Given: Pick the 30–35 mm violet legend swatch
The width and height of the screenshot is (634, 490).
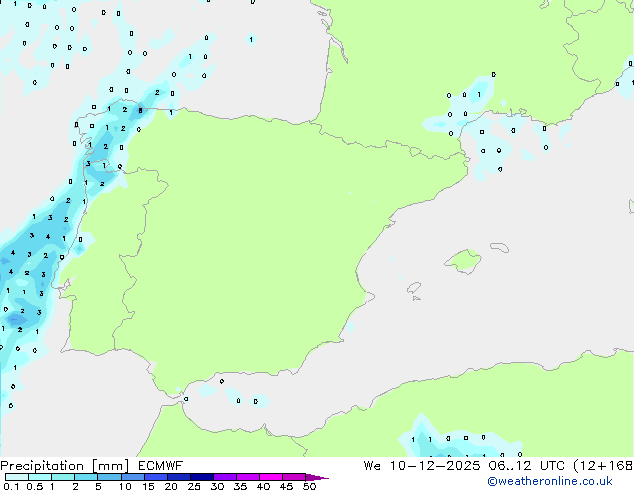Looking at the screenshot, I should click(225, 477).
